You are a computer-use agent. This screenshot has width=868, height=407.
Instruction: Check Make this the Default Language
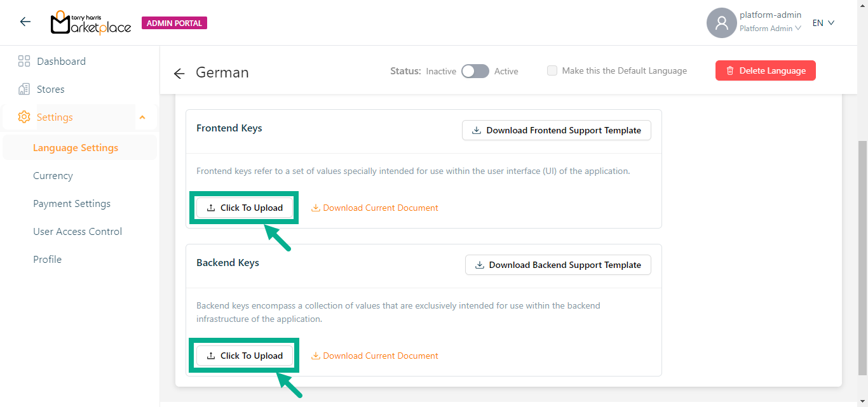click(552, 71)
